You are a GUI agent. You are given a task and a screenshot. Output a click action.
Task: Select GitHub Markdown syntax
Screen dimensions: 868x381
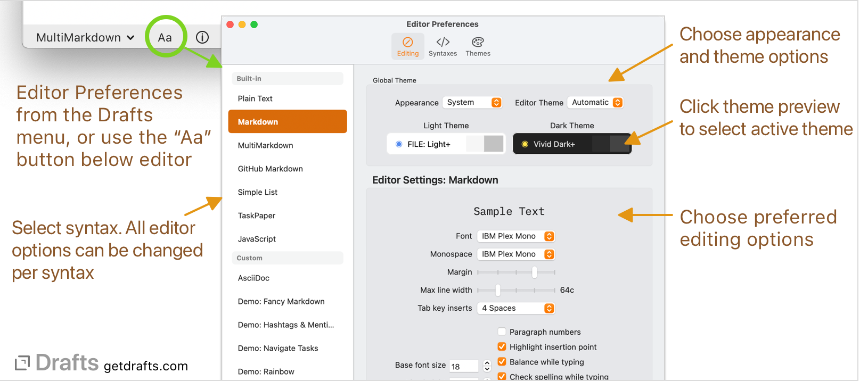tap(288, 169)
